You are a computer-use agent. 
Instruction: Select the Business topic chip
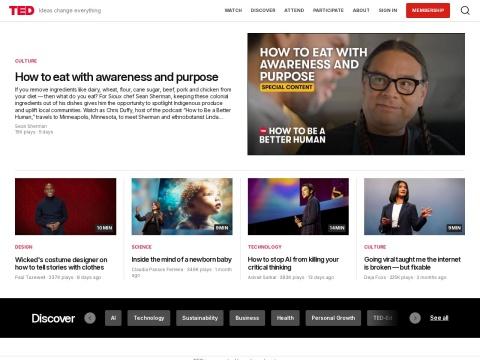(247, 318)
